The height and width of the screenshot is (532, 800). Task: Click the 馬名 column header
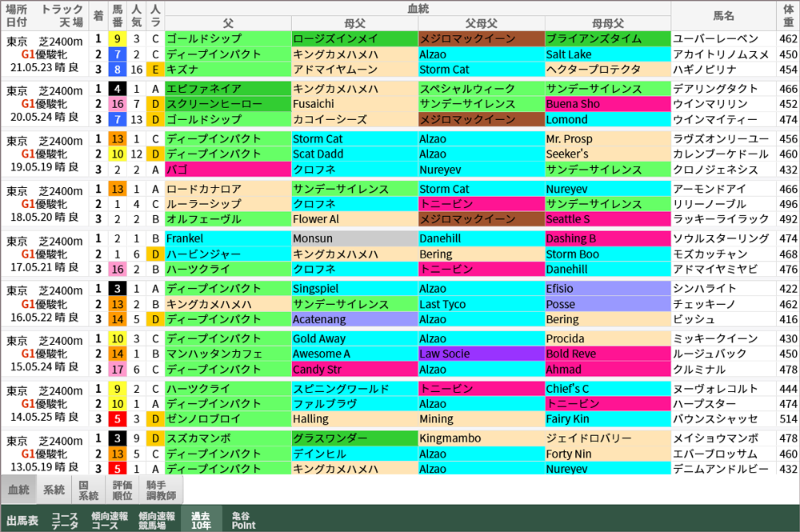point(724,15)
